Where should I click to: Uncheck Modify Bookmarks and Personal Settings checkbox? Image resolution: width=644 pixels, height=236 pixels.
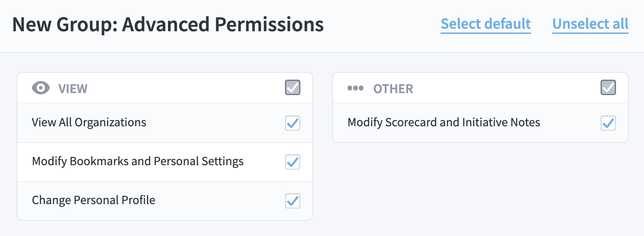pos(293,162)
